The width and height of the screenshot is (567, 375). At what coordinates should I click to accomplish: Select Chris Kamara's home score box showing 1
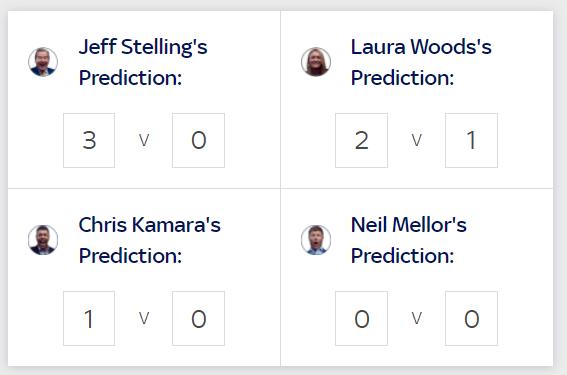click(89, 318)
